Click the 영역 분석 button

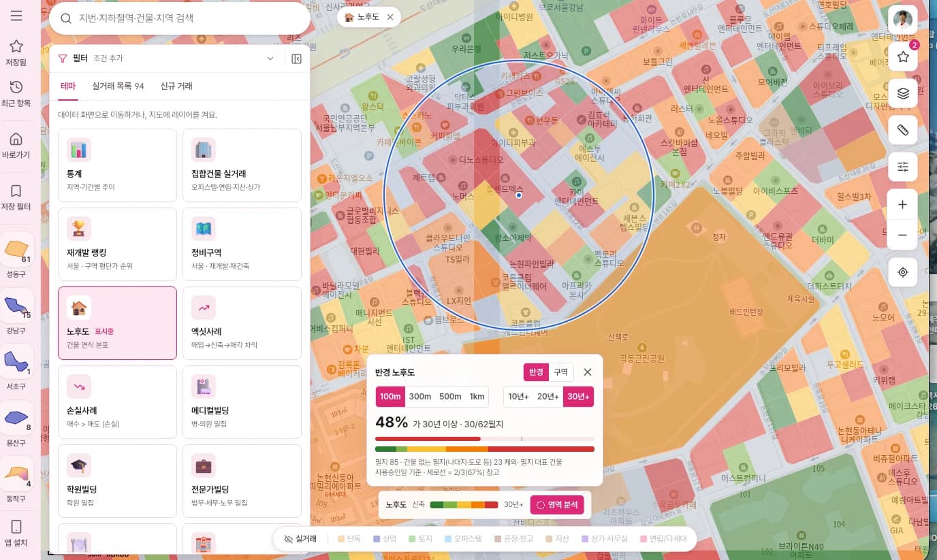point(557,505)
